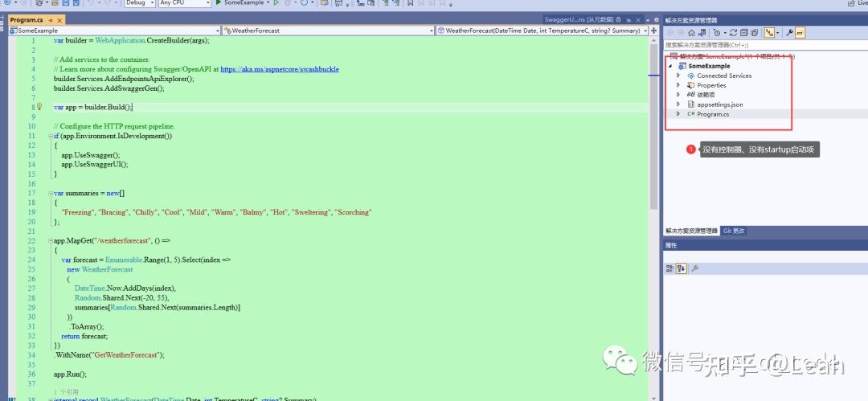Select the SomeExample project in Solution Explorer
Image resolution: width=868 pixels, height=401 pixels.
pyautogui.click(x=709, y=66)
